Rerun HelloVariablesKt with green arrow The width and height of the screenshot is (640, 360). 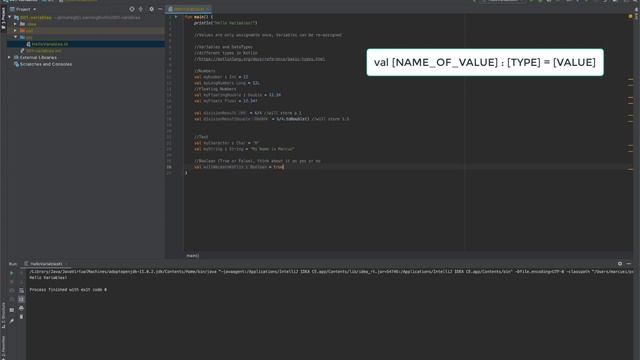tap(11, 273)
